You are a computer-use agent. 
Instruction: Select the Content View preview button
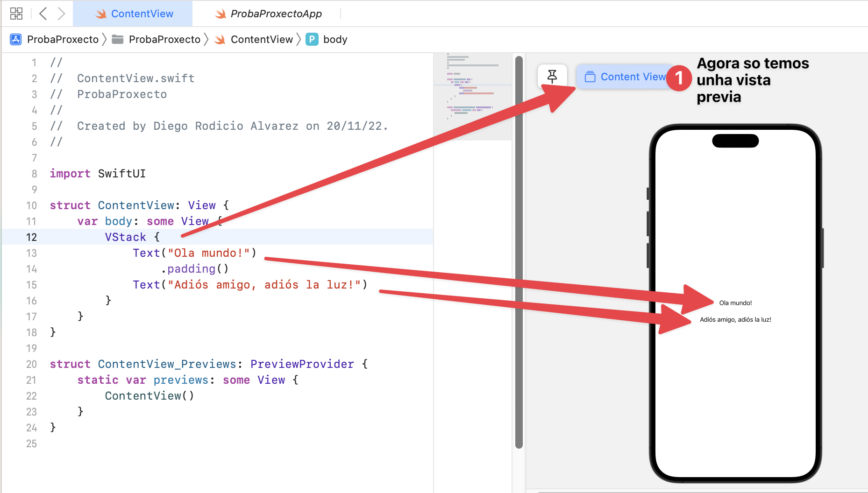coord(625,77)
